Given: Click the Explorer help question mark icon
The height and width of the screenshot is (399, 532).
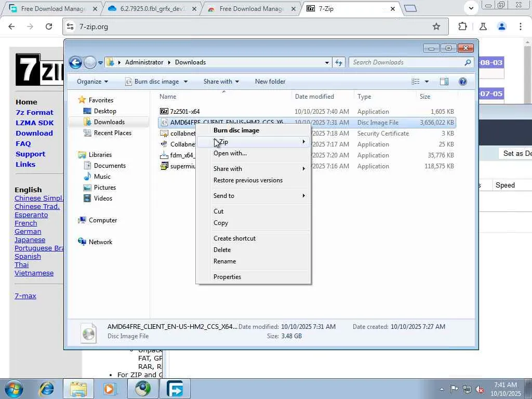Looking at the screenshot, I should click(x=463, y=82).
